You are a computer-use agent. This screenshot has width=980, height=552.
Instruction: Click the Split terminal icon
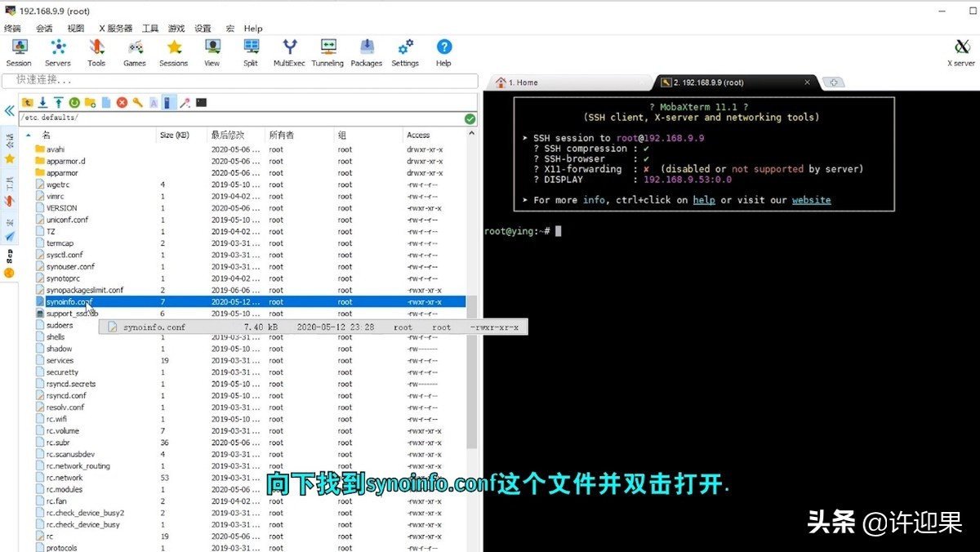click(251, 53)
